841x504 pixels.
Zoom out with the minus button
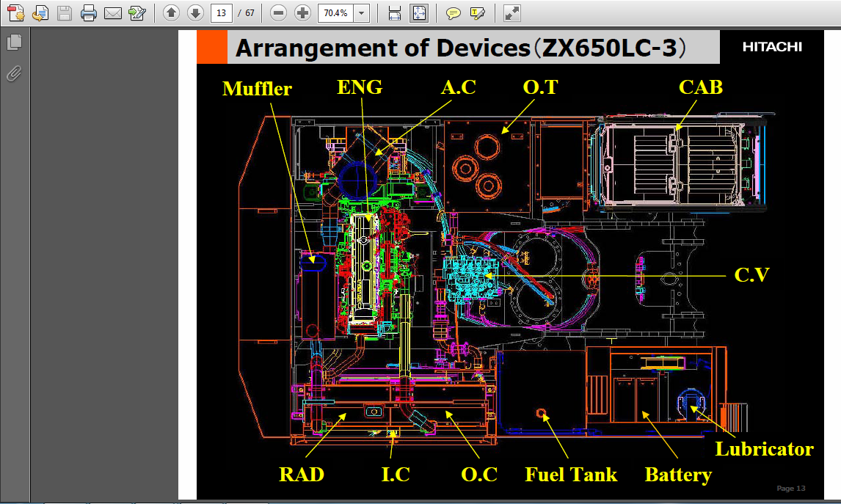(278, 13)
